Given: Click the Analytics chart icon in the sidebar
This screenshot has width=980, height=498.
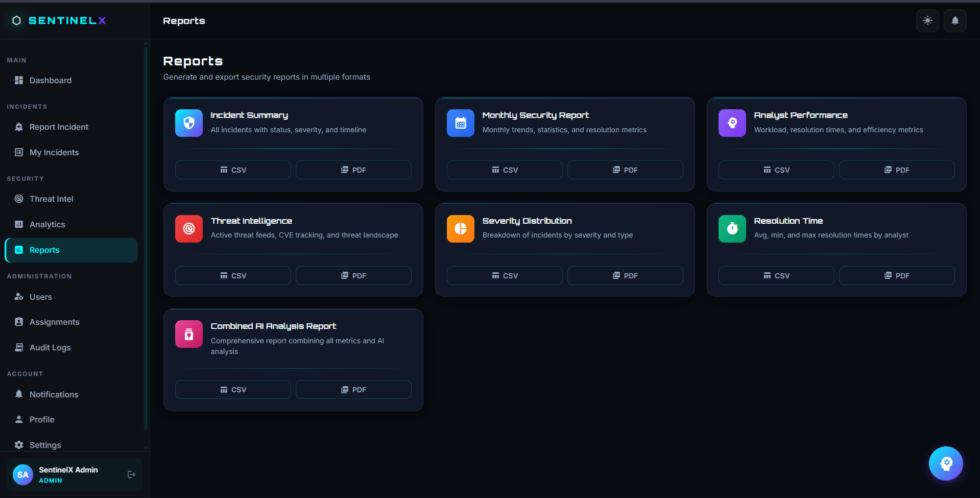Looking at the screenshot, I should click(x=19, y=224).
